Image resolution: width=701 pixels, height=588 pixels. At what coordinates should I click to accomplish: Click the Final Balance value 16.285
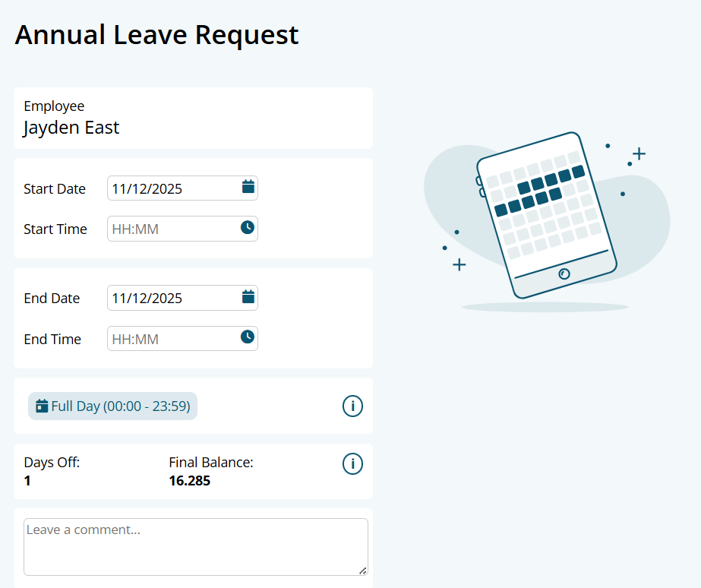(189, 481)
